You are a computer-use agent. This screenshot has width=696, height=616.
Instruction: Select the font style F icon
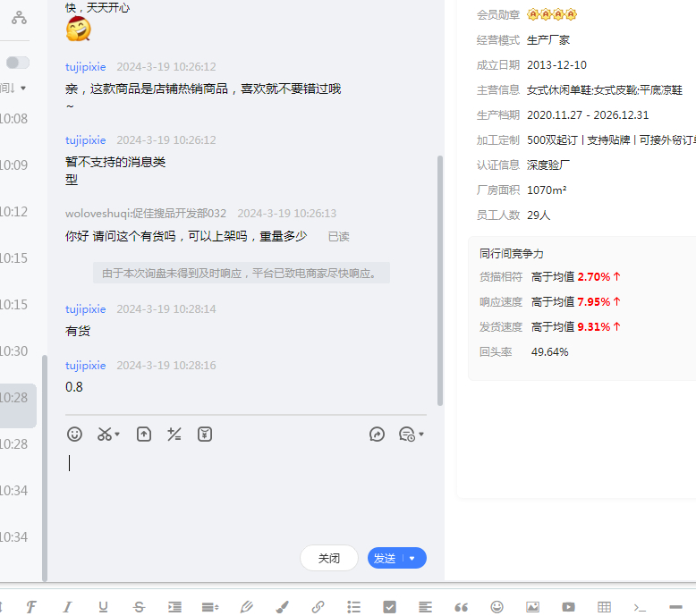point(31,607)
